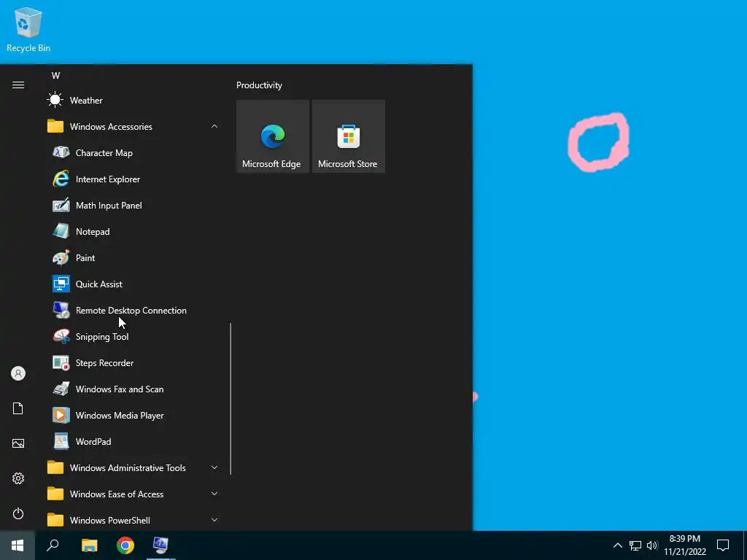Screen dimensions: 747x560
Task: Click the Snipping Tool scissors icon
Action: point(61,336)
